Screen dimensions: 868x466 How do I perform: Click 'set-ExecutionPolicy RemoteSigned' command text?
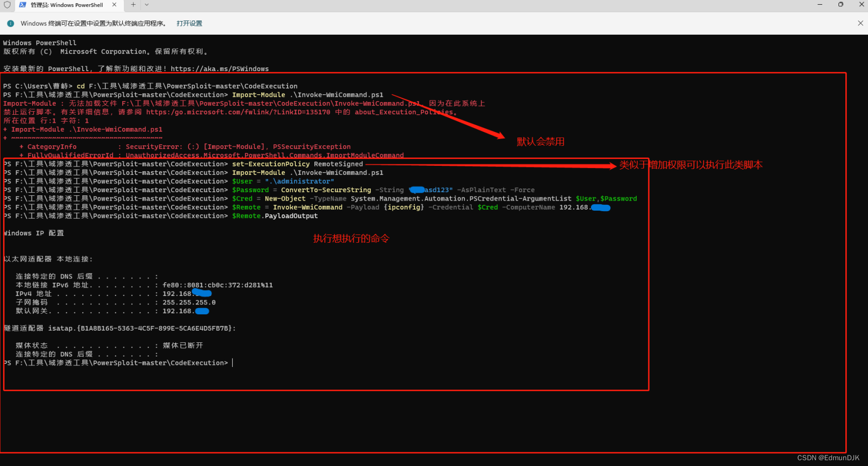coord(298,164)
